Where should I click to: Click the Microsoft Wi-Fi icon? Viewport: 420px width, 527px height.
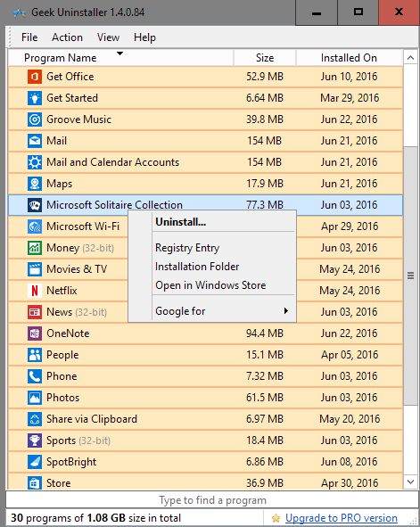(35, 226)
